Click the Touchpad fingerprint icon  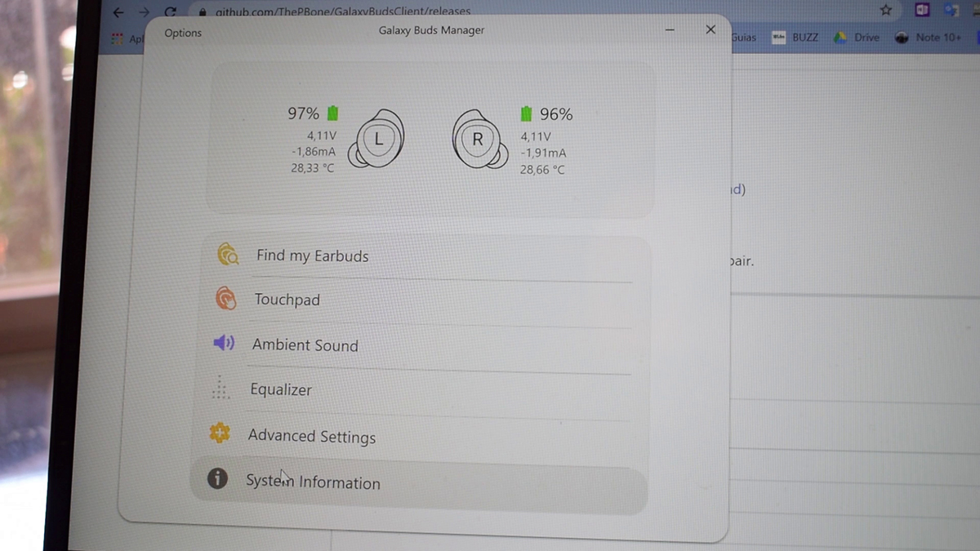click(225, 300)
